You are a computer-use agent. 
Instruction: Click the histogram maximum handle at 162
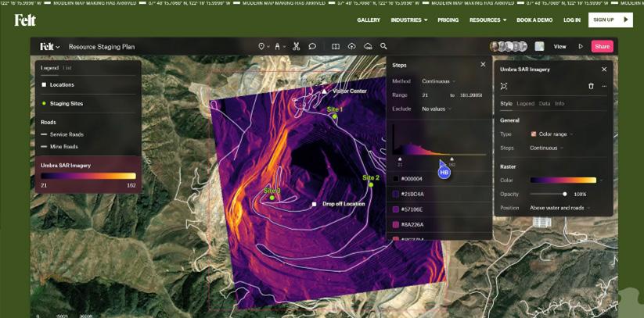click(452, 159)
